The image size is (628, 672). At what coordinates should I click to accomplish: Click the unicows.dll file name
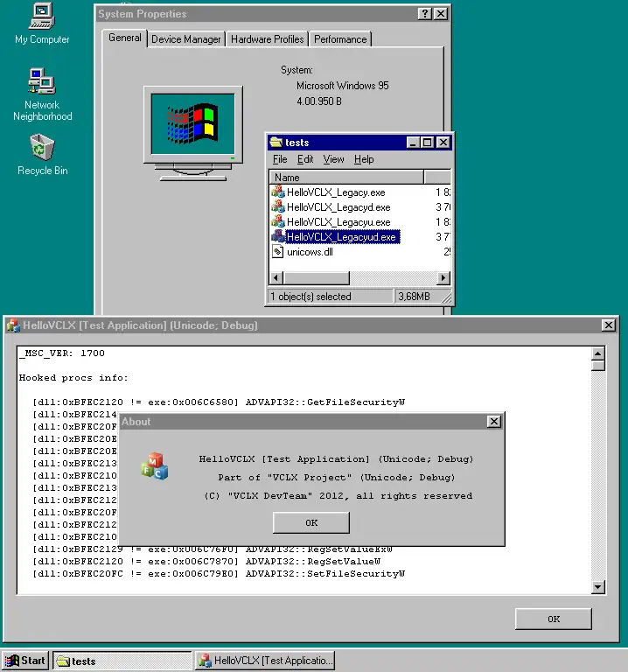point(310,252)
